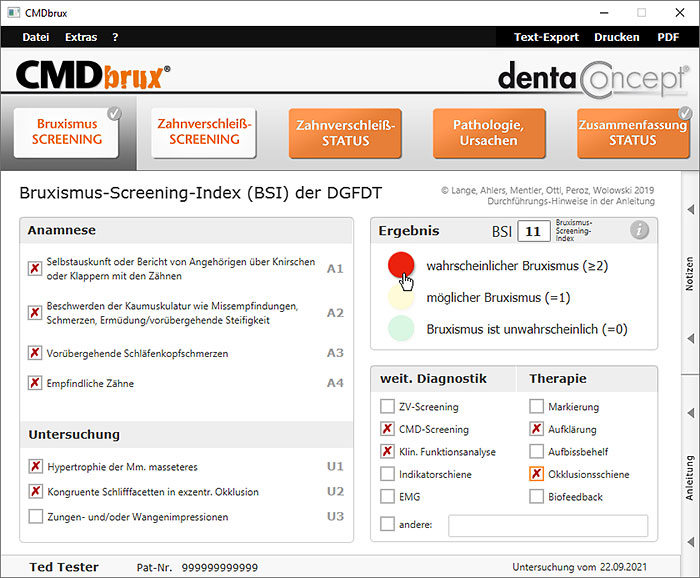The image size is (700, 578).
Task: Click 'Durchführungs-Hinweise in der Anleitung' text
Action: click(x=571, y=201)
